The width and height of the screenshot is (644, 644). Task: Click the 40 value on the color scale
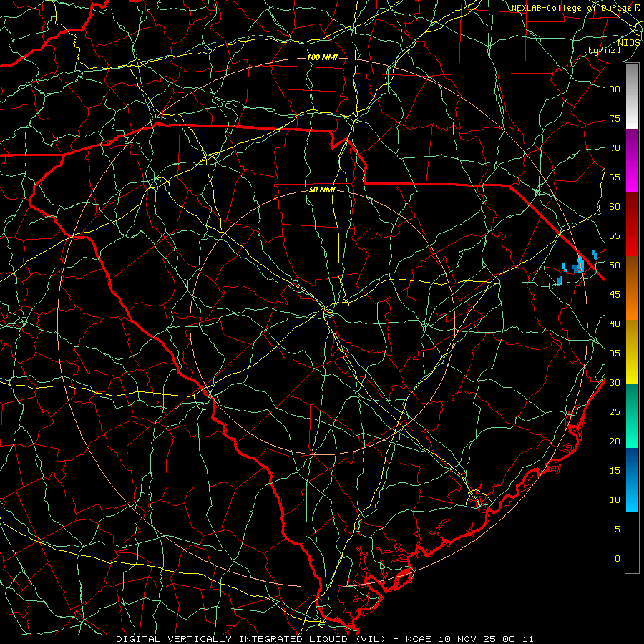pyautogui.click(x=615, y=324)
